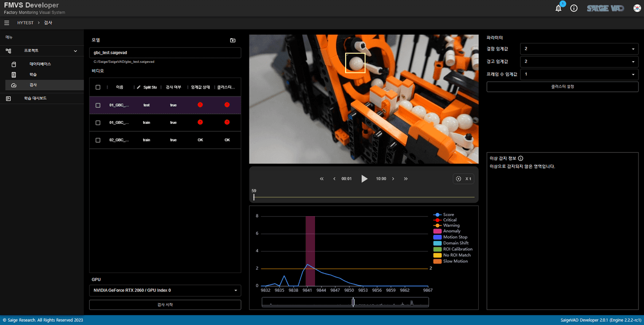Viewport: 644px width, 325px height.
Task: Open the Korean language flag icon
Action: 636,8
